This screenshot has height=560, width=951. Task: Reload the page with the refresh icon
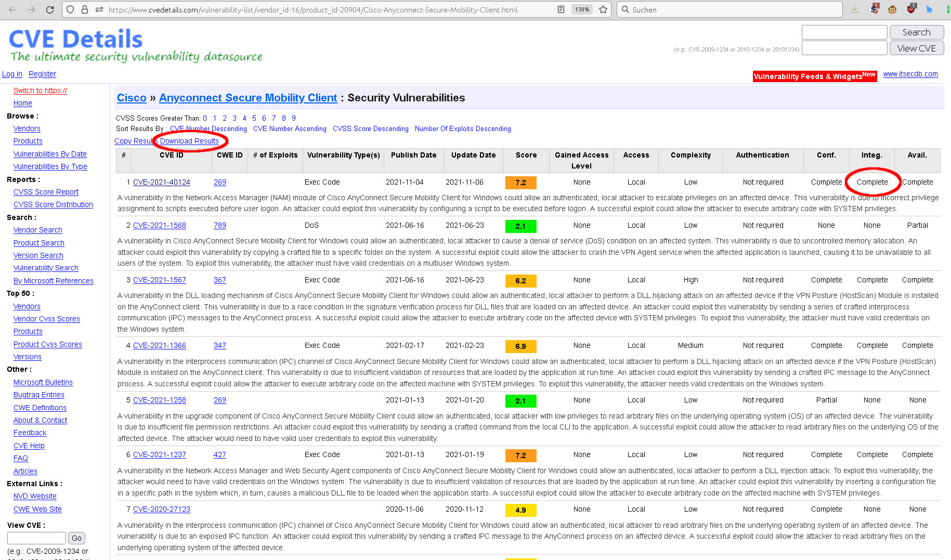(50, 9)
